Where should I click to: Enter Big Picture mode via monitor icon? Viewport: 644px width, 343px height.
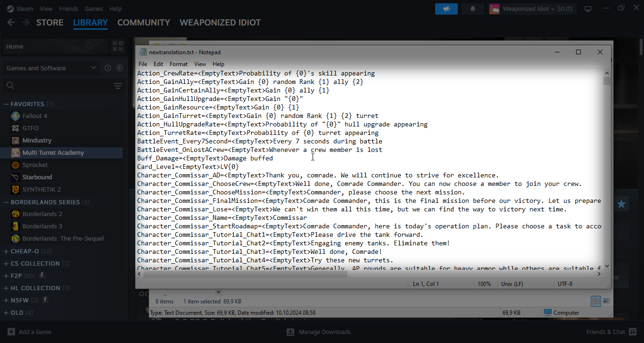588,8
